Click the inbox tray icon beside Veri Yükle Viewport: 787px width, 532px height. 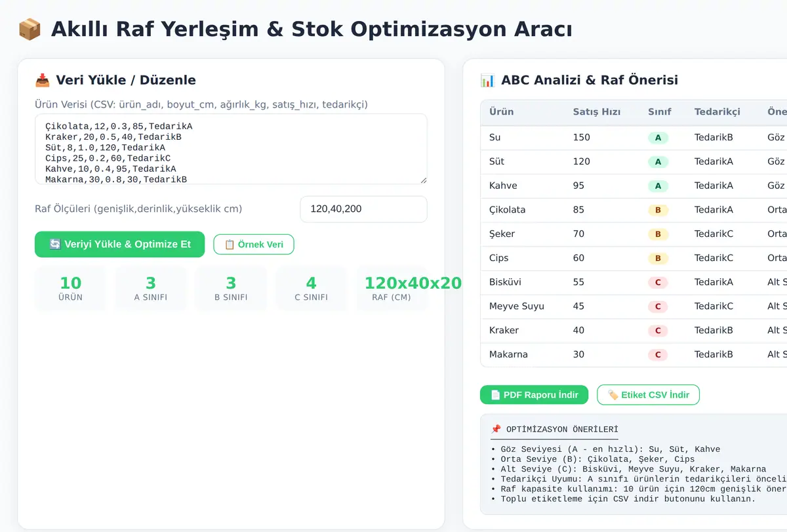42,80
